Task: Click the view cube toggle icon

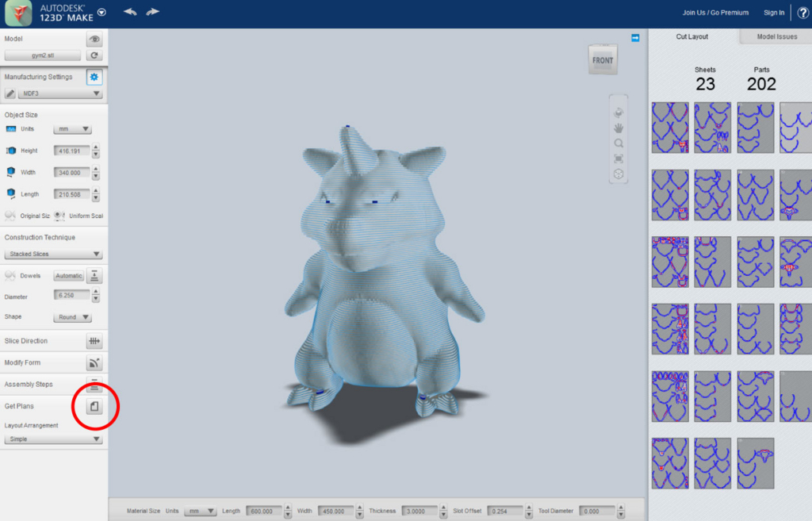Action: (619, 174)
